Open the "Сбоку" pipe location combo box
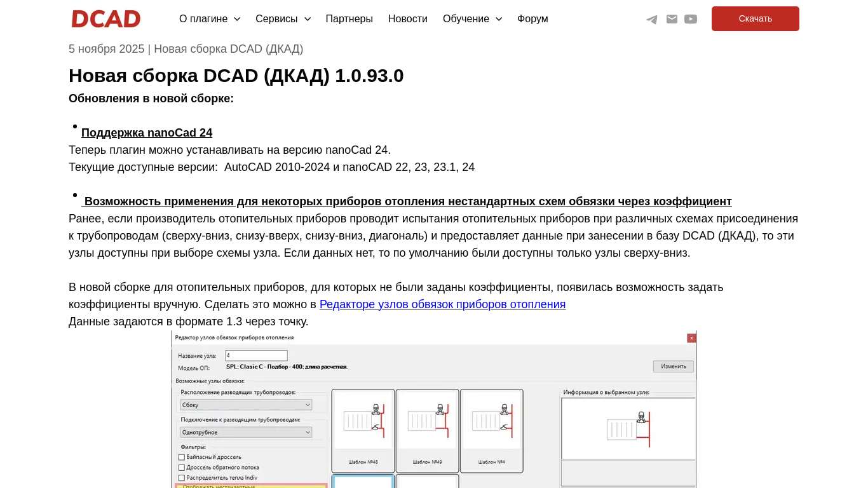This screenshot has width=868, height=488. tap(246, 405)
